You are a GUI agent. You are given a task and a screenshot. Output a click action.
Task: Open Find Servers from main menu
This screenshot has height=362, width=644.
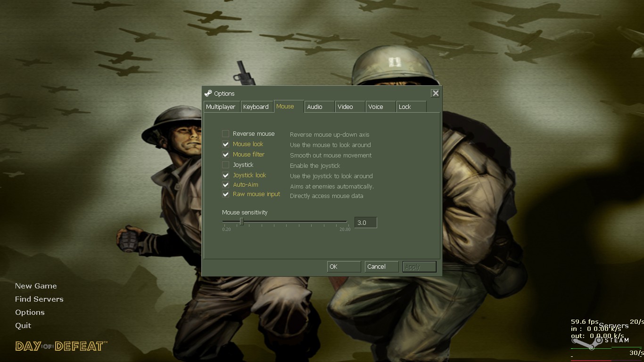coord(39,299)
